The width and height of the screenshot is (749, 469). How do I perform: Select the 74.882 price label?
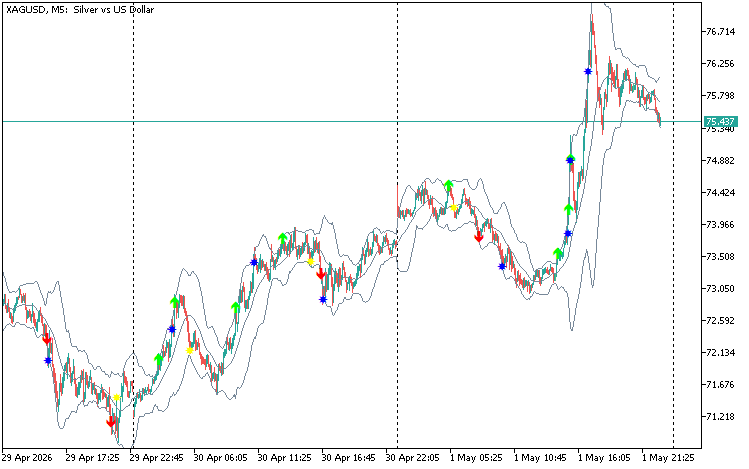coord(721,160)
